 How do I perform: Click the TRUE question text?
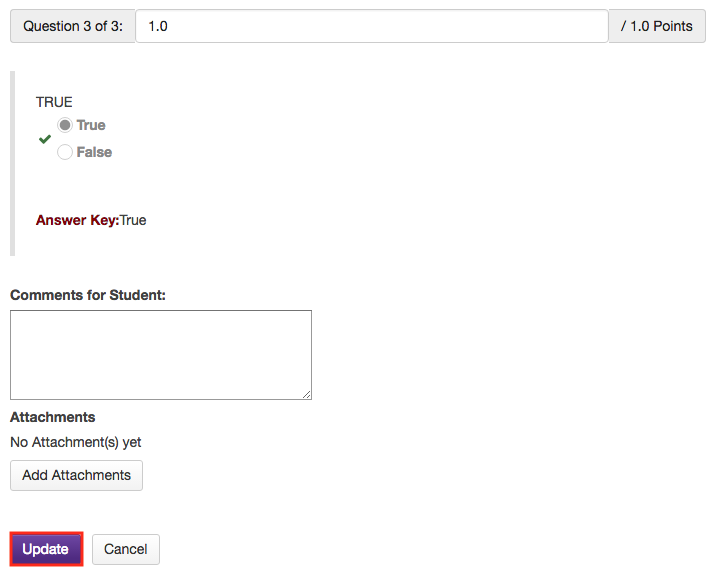click(x=54, y=102)
